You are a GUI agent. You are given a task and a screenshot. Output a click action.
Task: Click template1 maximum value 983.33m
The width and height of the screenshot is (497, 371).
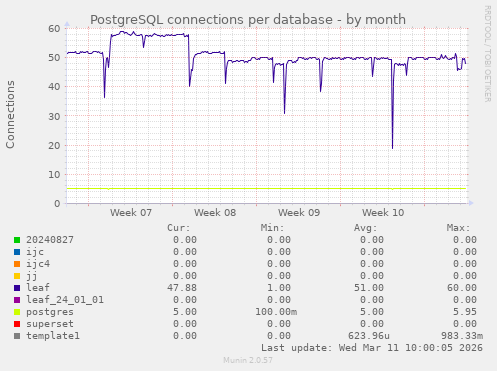coord(462,336)
